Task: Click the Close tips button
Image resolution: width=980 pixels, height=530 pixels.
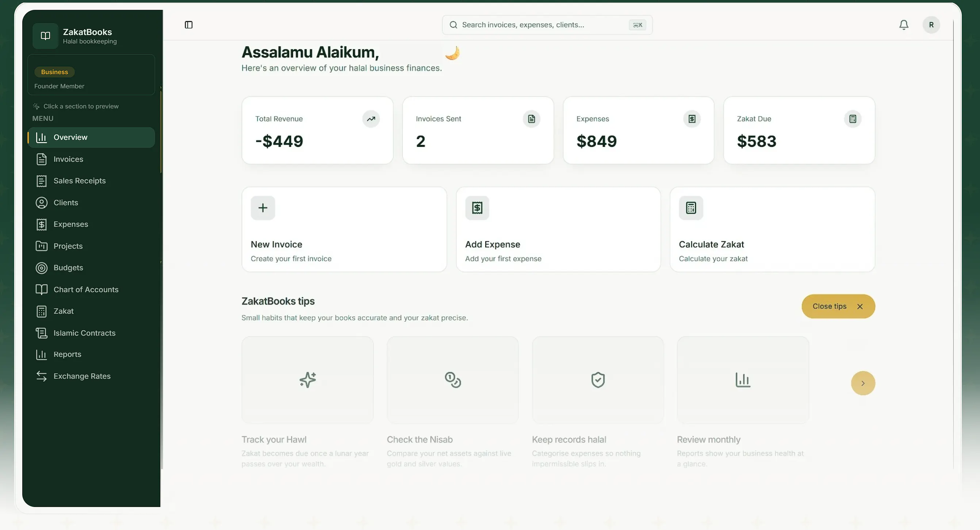Action: coord(838,306)
